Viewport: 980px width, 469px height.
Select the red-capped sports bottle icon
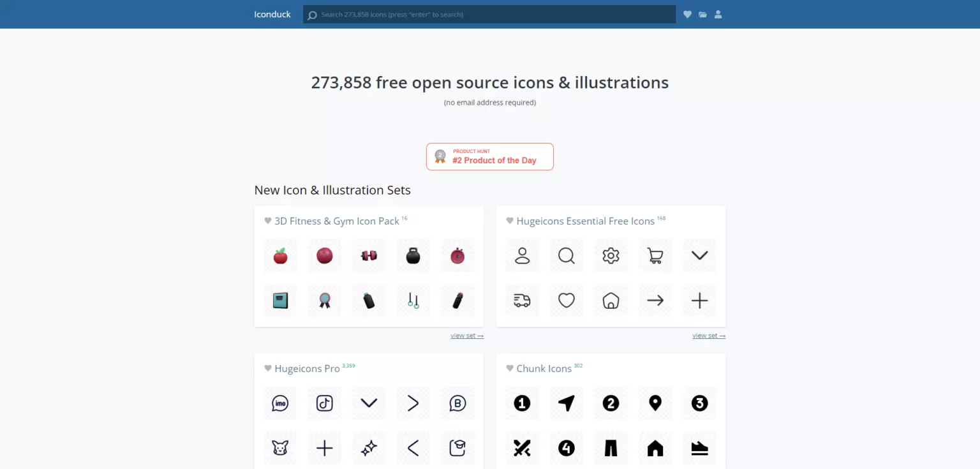[x=457, y=301]
